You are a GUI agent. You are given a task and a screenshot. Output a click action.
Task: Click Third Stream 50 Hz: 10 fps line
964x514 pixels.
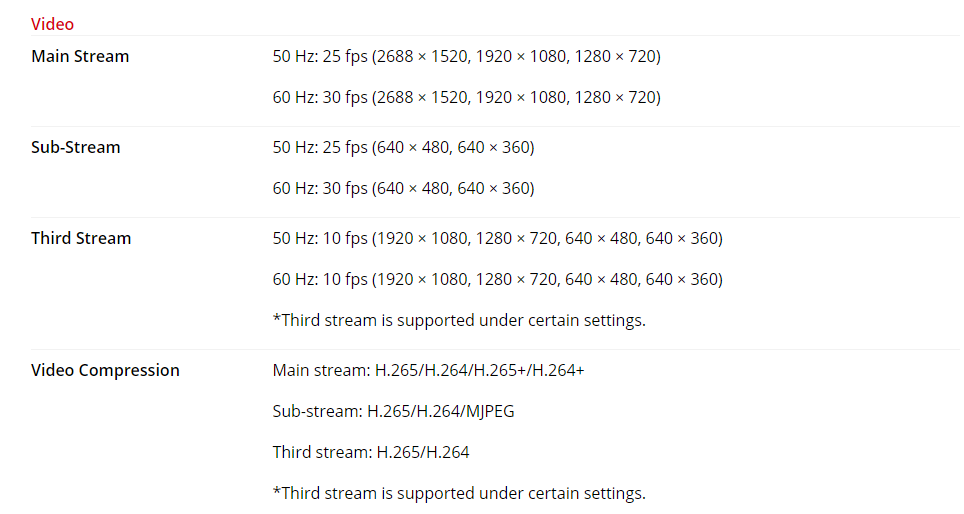click(x=497, y=239)
